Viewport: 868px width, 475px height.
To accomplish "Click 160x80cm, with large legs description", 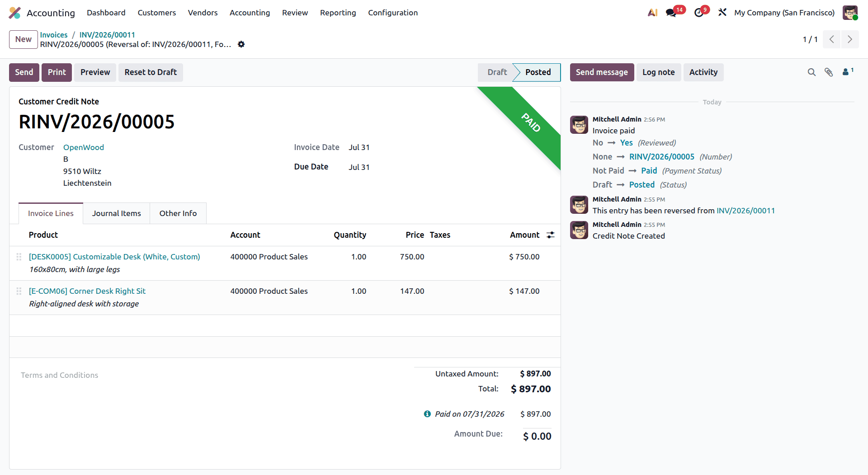I will pyautogui.click(x=75, y=269).
